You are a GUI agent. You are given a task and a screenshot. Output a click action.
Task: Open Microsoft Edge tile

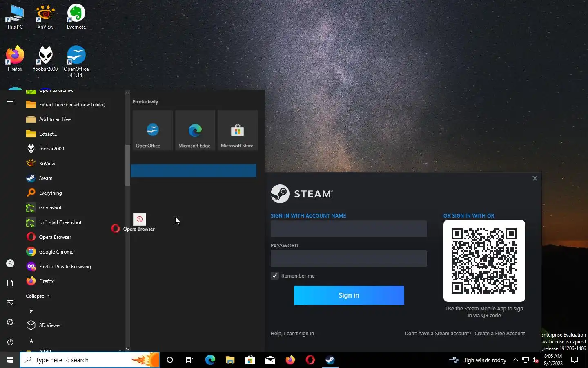195,130
